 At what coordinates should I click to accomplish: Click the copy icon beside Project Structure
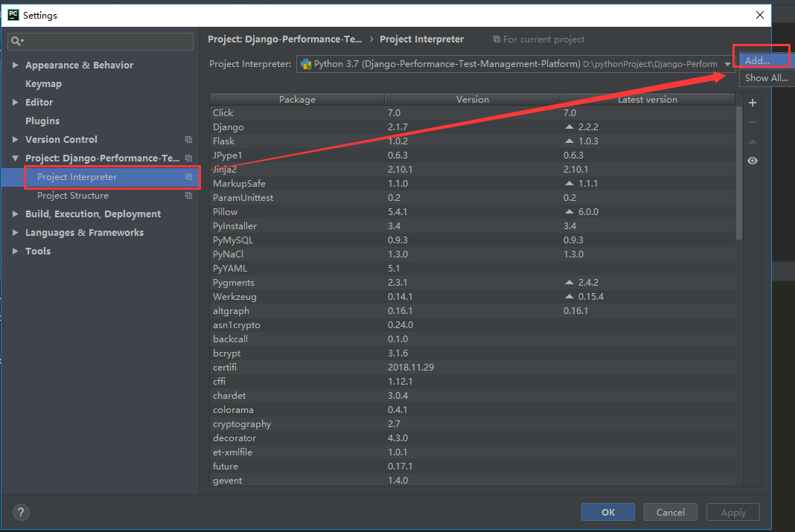pyautogui.click(x=188, y=196)
